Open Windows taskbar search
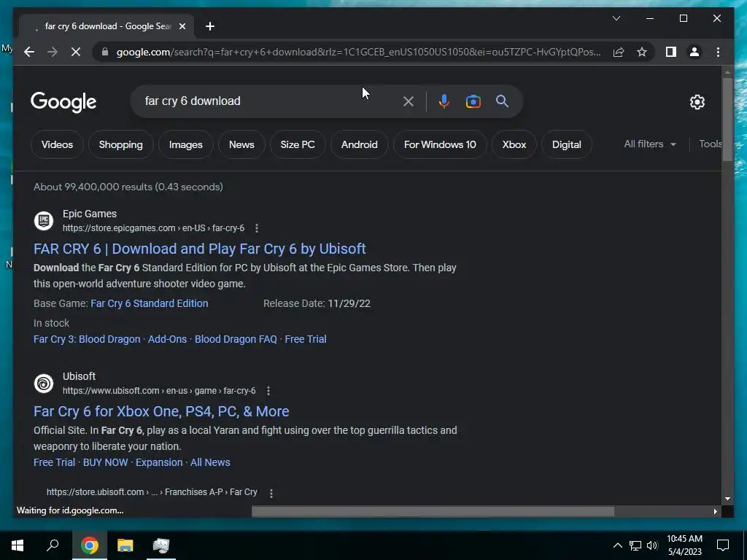The height and width of the screenshot is (560, 747). point(53,545)
